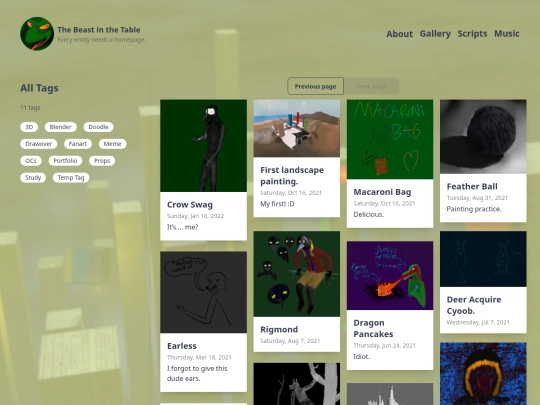The height and width of the screenshot is (405, 540).
Task: Open the First landscape painting thumbnail
Action: [x=297, y=128]
